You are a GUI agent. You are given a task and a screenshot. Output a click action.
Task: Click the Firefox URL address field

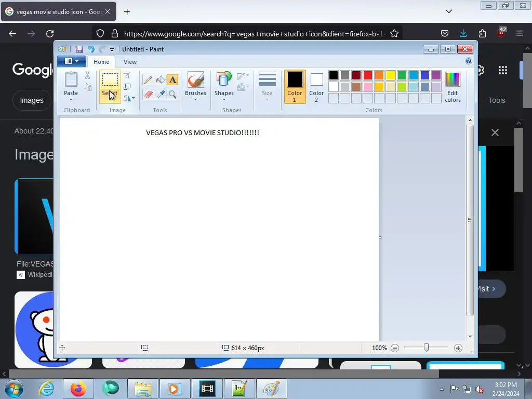click(253, 34)
